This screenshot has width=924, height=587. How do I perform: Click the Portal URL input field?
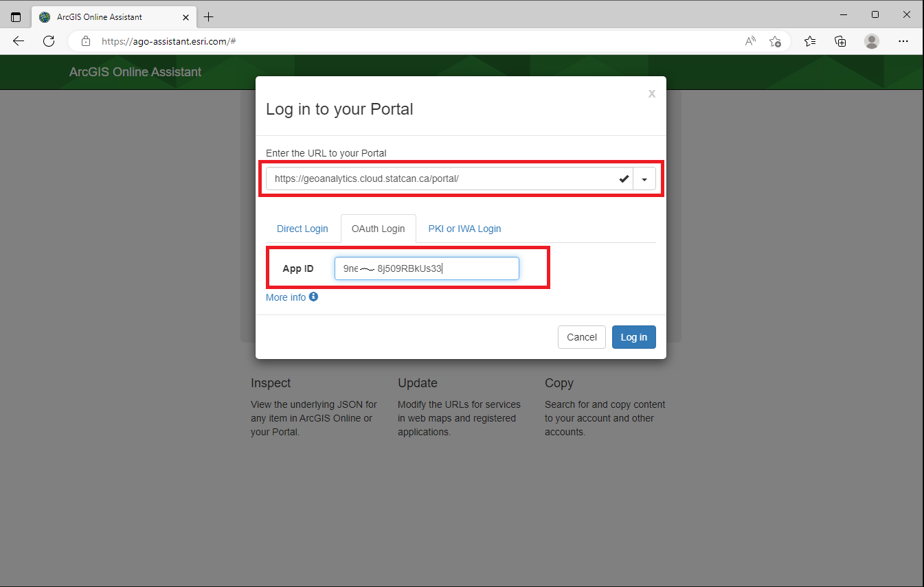pos(449,179)
